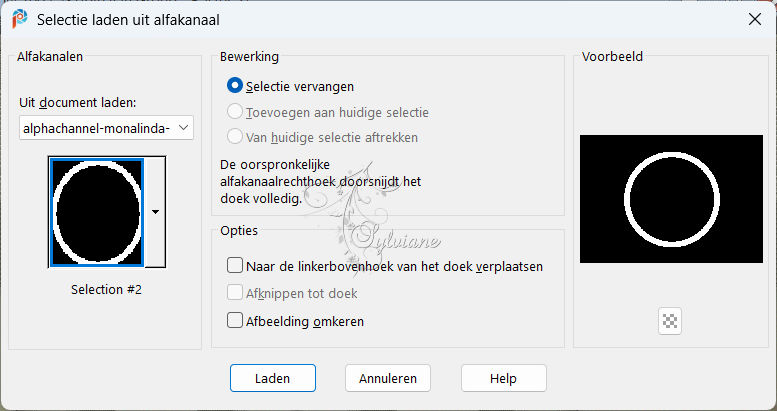Check the Afbeelding omkeren box

(234, 320)
